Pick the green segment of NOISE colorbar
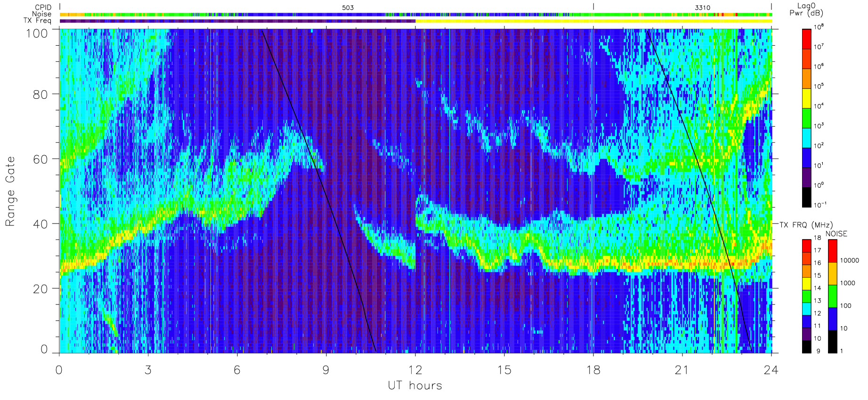 [x=833, y=296]
